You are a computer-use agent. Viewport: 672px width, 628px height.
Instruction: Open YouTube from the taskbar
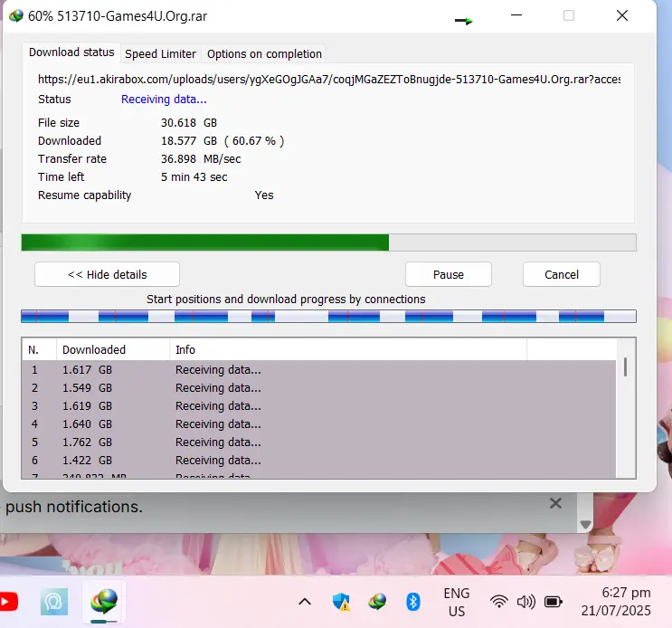tap(8, 602)
